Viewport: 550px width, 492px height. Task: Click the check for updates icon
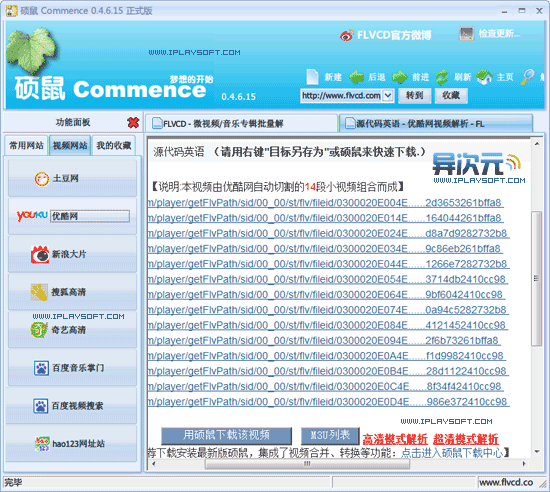(467, 34)
